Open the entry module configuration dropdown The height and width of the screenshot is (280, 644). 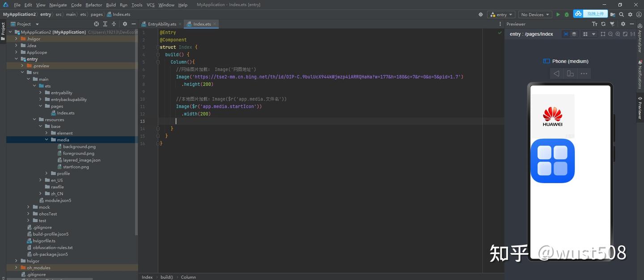click(x=501, y=14)
